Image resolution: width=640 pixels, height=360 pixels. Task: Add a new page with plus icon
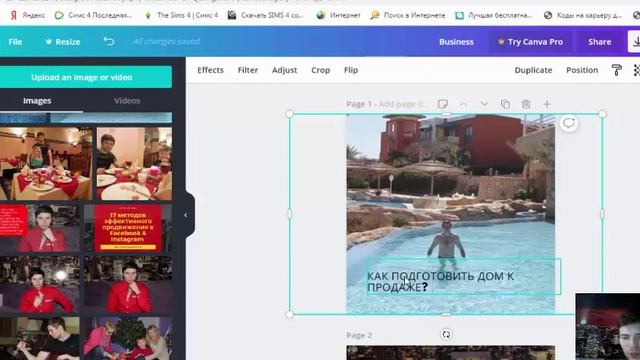pos(547,104)
